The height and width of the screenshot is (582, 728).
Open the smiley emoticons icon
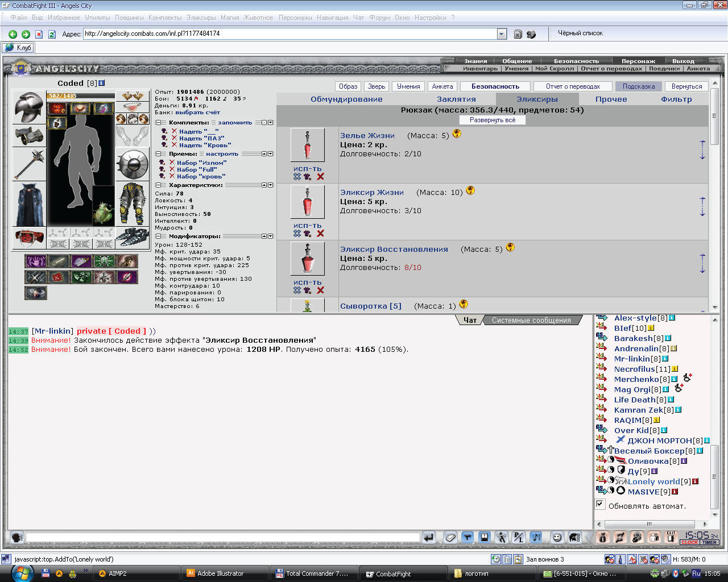pos(557,537)
